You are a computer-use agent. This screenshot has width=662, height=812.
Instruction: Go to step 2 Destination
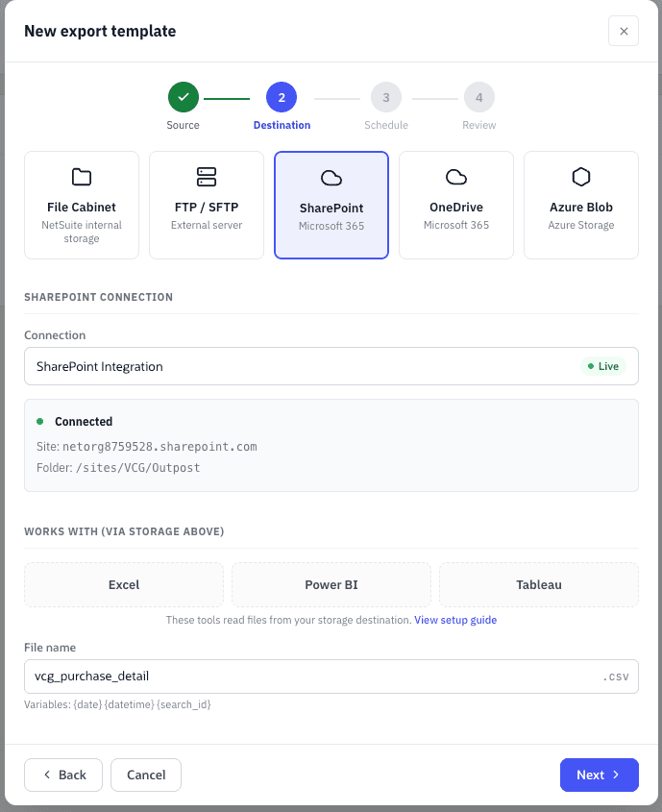coord(282,97)
